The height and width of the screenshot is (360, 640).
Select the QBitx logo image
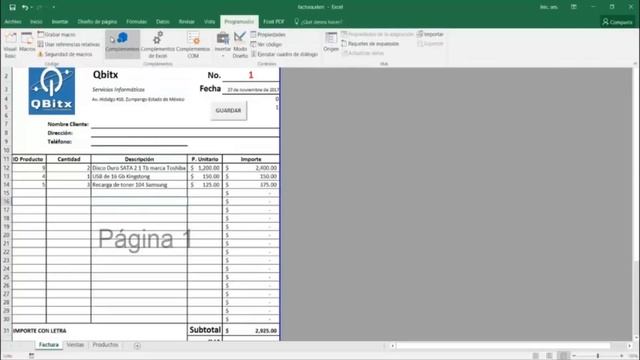(52, 91)
